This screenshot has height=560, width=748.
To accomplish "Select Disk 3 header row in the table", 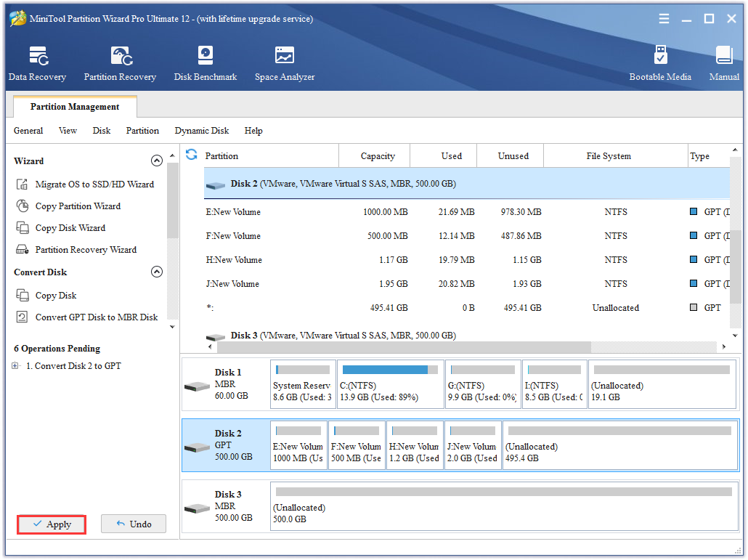I will click(x=466, y=336).
